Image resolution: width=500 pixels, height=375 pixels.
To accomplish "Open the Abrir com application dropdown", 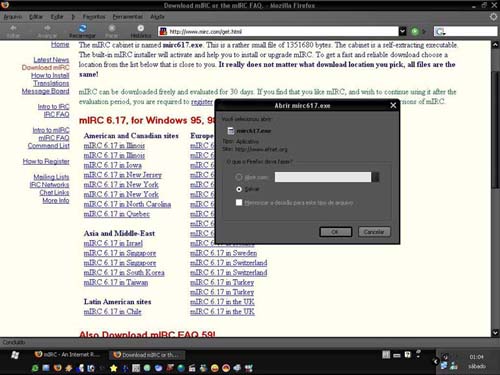I will [376, 177].
